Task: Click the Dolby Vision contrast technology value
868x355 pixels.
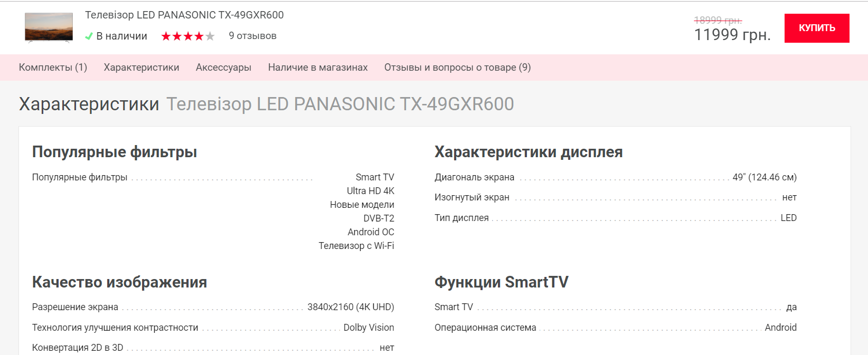Action: click(369, 328)
